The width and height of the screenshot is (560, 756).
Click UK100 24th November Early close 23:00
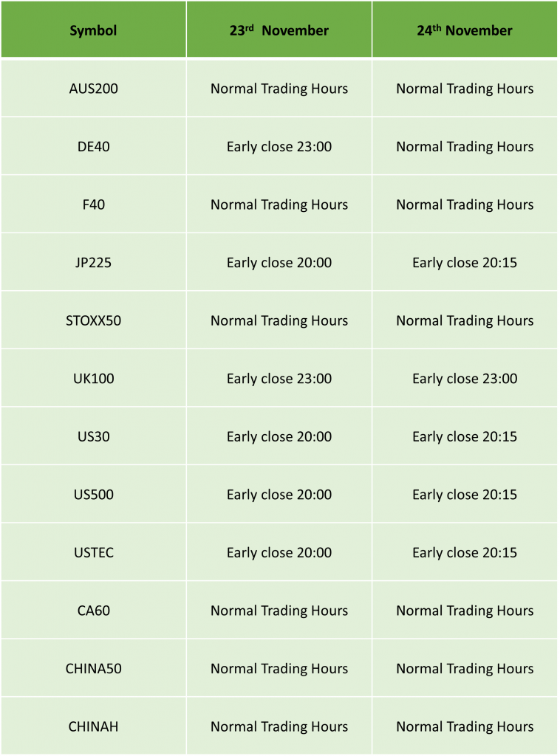click(465, 379)
